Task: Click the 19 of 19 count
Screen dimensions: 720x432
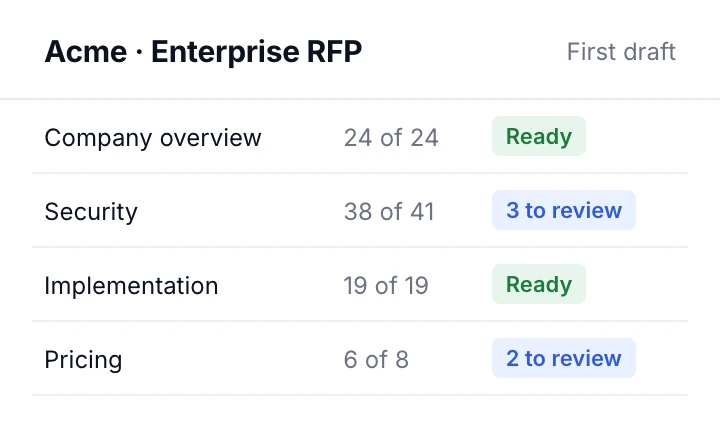Action: click(386, 286)
